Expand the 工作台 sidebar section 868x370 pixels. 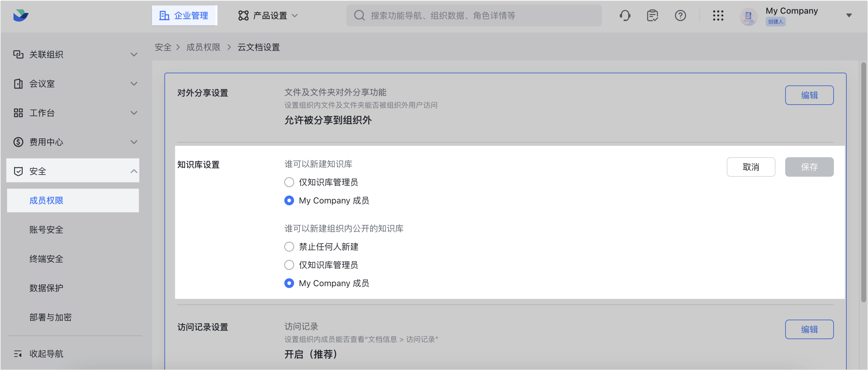pos(134,113)
